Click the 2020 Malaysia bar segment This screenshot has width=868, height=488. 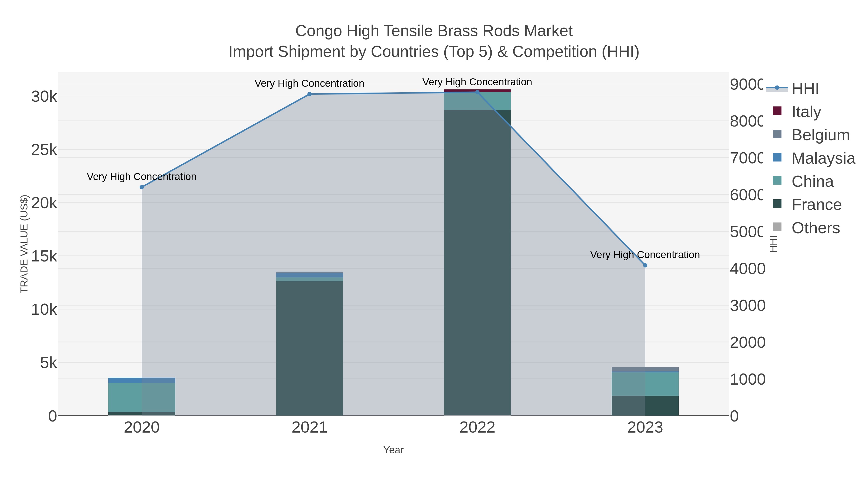(142, 380)
